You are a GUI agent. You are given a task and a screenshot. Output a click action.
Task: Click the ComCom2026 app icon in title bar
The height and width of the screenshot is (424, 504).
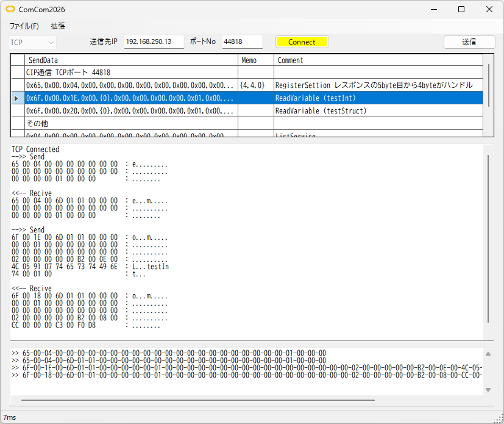pos(10,9)
